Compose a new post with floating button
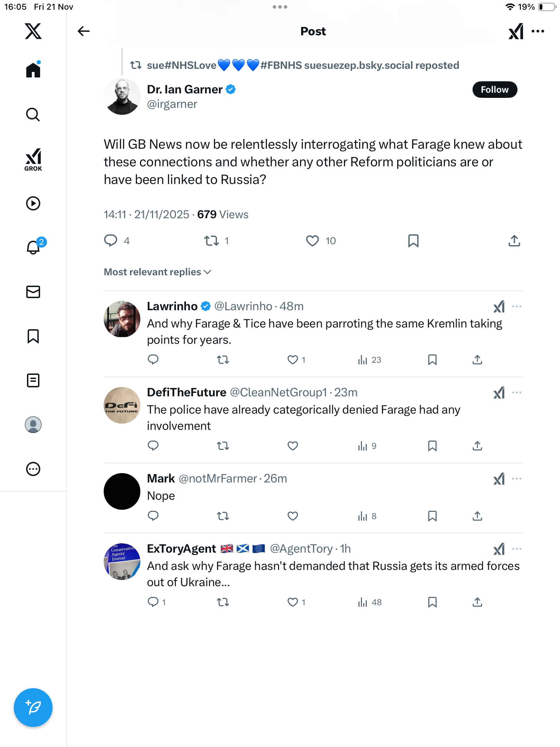Viewport: 560px width, 747px height. [x=33, y=708]
